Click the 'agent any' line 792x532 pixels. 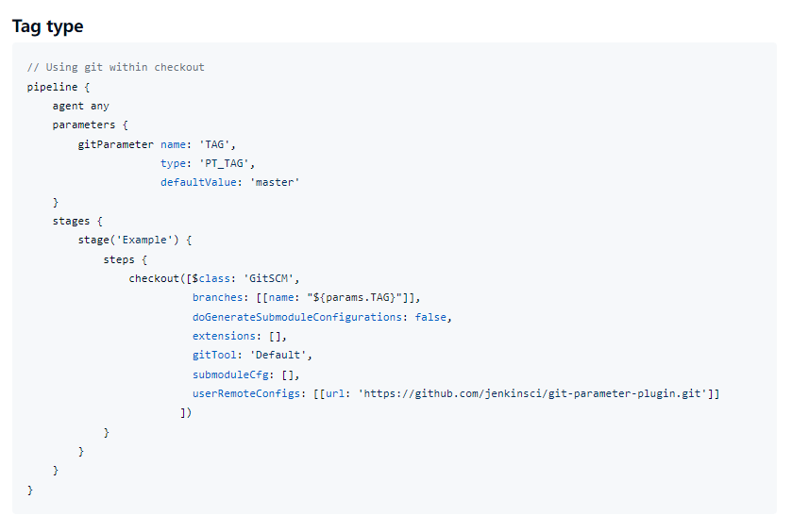[81, 106]
